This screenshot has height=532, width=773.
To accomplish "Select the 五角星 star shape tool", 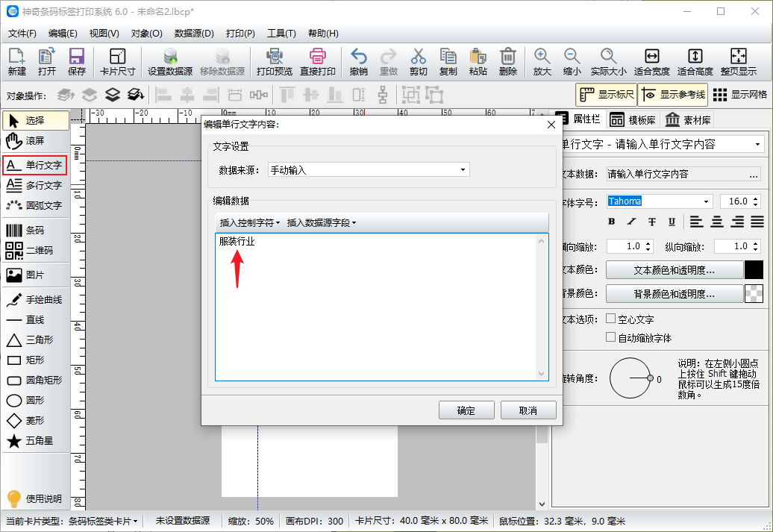I will 35,441.
